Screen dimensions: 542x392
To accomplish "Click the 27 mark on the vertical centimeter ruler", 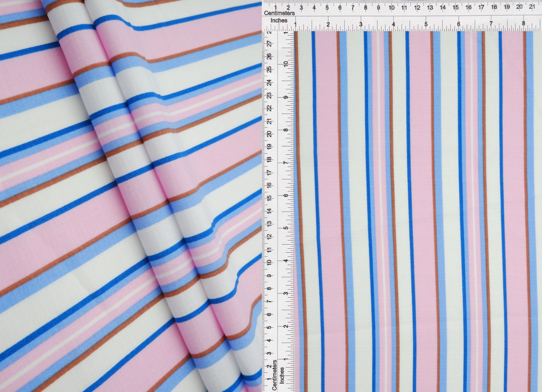I will click(x=269, y=44).
